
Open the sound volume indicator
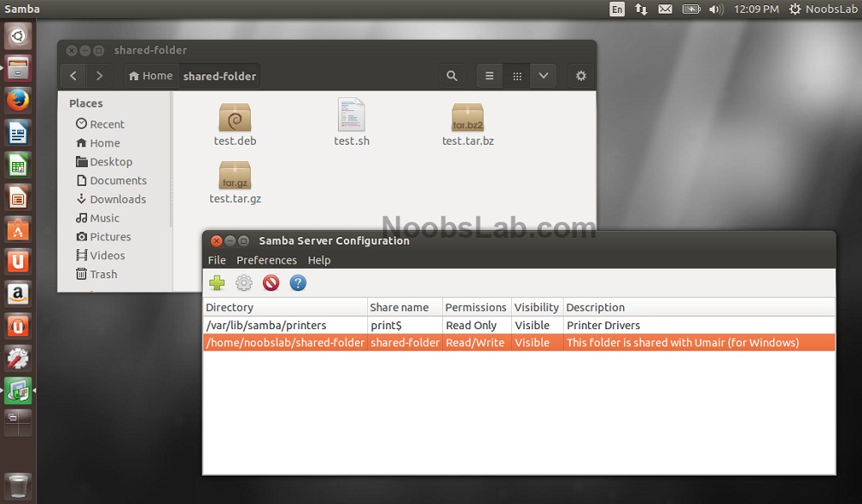[715, 9]
